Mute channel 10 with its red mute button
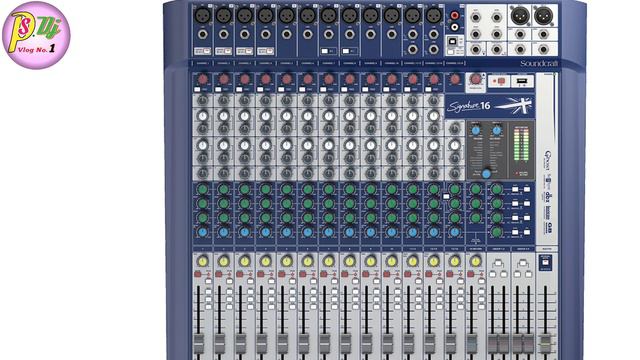 387,274
